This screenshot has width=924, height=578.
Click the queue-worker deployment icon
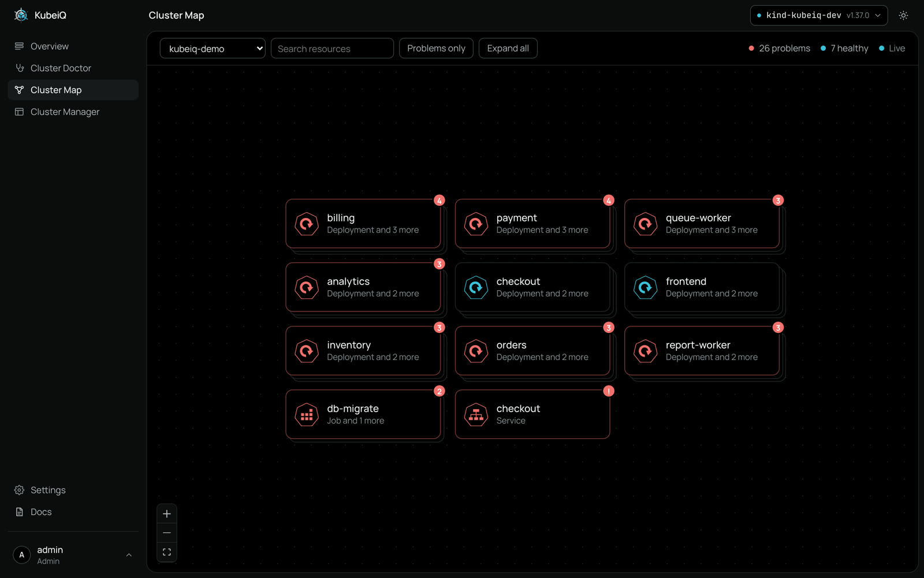click(x=645, y=224)
